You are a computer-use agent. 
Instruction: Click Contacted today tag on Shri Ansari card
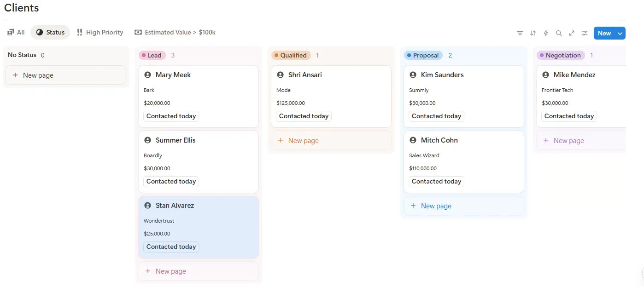coord(304,116)
